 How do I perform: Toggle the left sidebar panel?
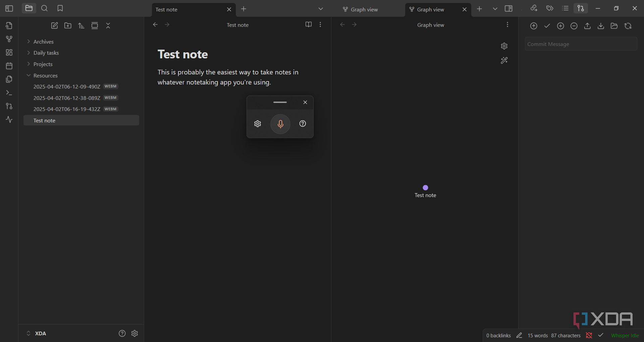(9, 8)
